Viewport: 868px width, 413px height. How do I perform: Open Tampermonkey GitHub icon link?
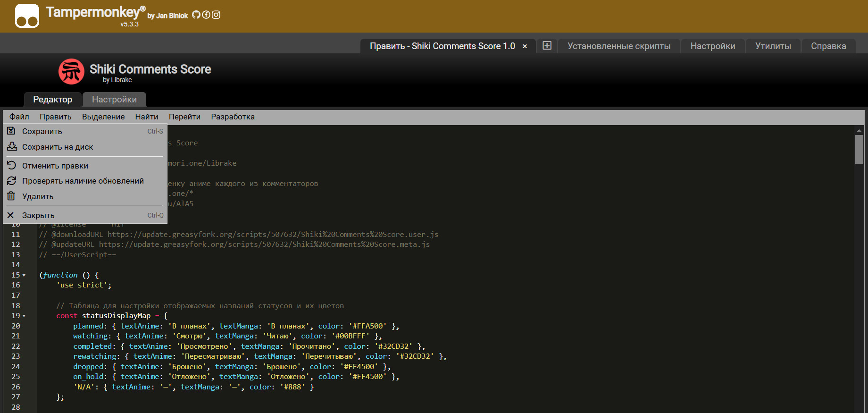click(196, 15)
